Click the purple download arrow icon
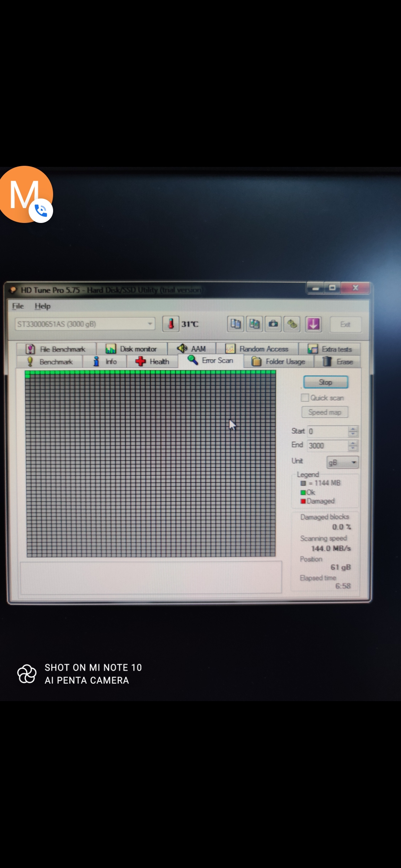This screenshot has width=401, height=868. 313,324
